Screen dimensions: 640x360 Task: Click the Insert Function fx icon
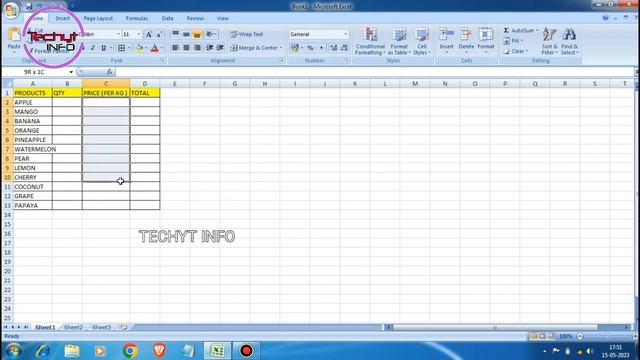pos(109,72)
